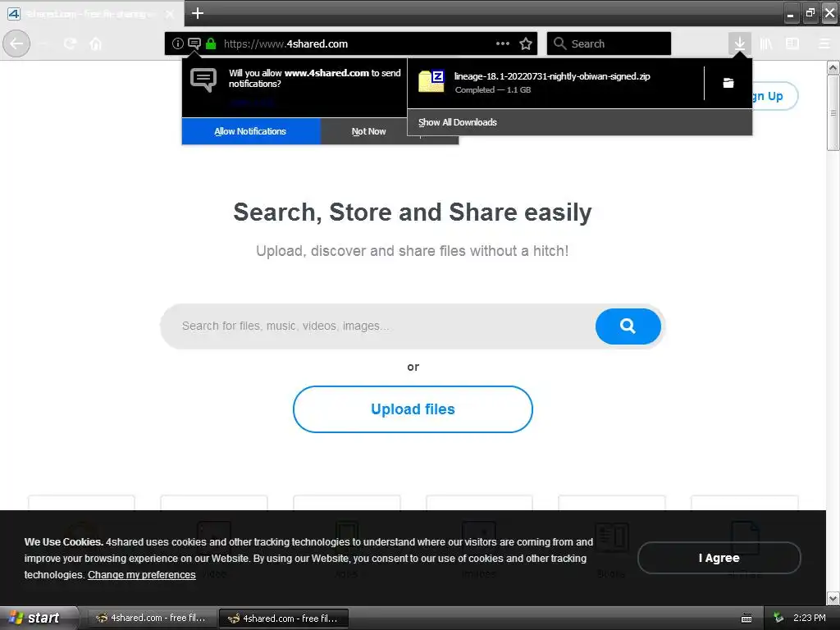Choose Not Now for notifications
Screen dimensions: 840x630
point(368,131)
